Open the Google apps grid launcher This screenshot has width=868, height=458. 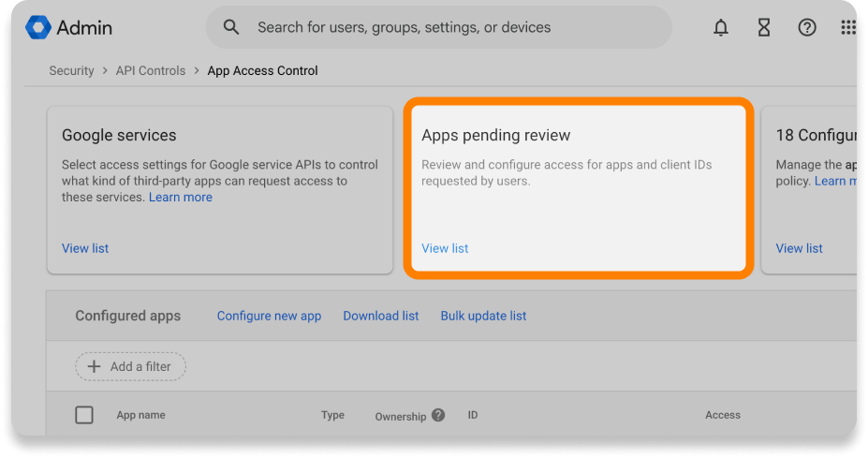848,27
